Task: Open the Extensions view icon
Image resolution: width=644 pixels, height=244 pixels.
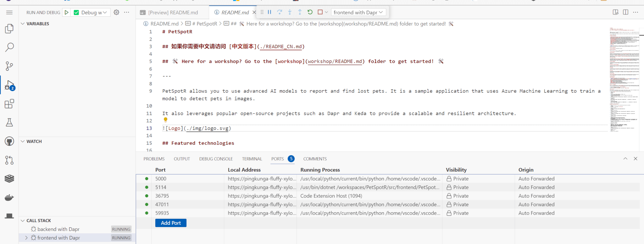Action: (9, 104)
